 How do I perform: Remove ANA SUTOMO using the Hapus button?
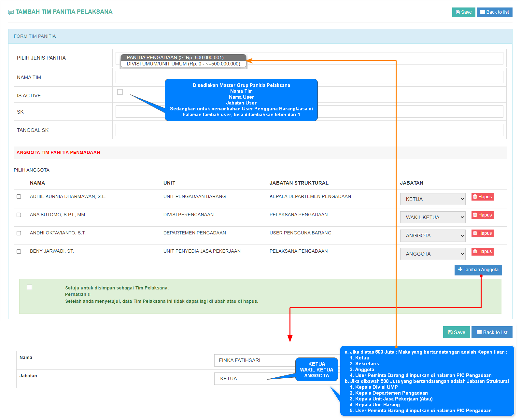tap(482, 215)
